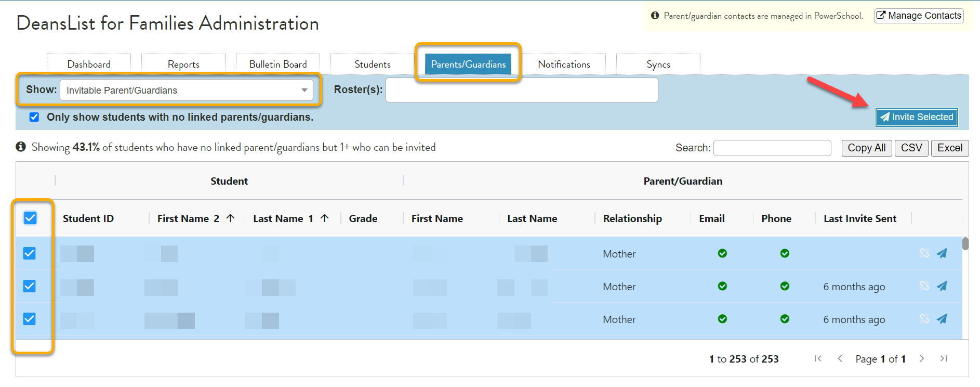Export the table with the CSV button
This screenshot has height=387, width=980.
pos(911,148)
